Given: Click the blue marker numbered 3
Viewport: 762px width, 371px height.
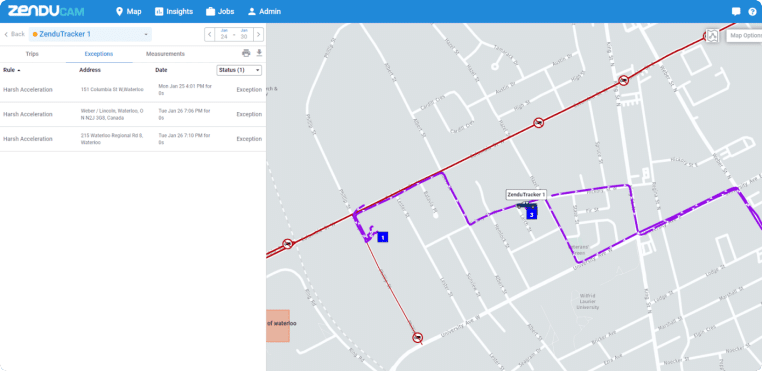Looking at the screenshot, I should 532,214.
